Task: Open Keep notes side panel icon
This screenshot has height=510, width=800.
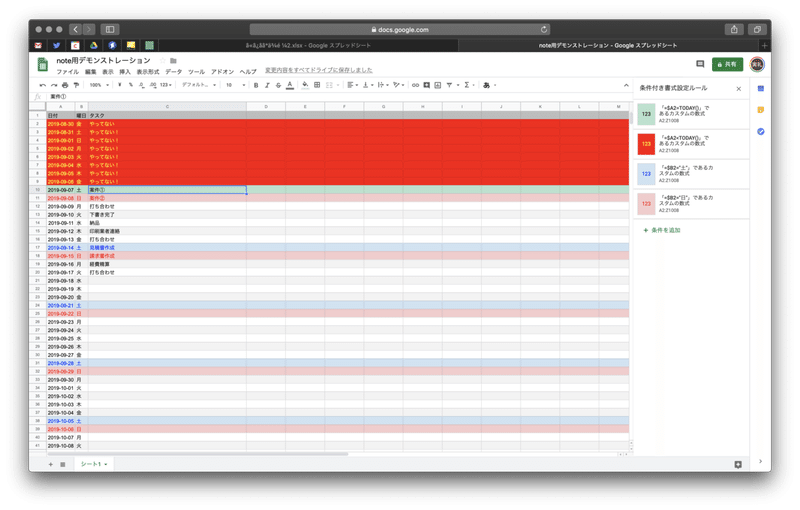Action: tap(761, 110)
